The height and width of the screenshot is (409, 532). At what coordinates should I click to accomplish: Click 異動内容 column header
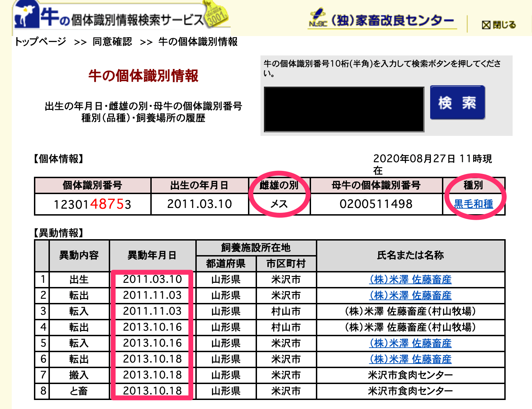[79, 255]
